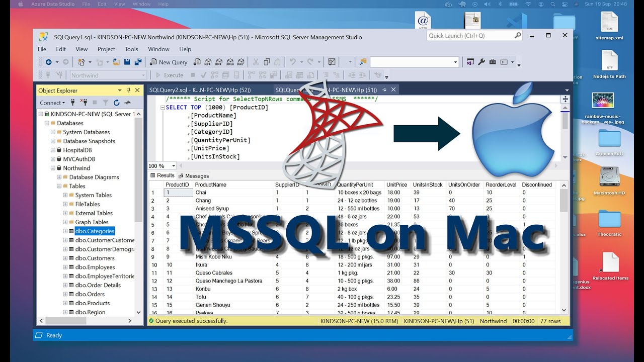The image size is (644, 362).
Task: Click the Copy icon in toolbar
Action: (x=267, y=62)
